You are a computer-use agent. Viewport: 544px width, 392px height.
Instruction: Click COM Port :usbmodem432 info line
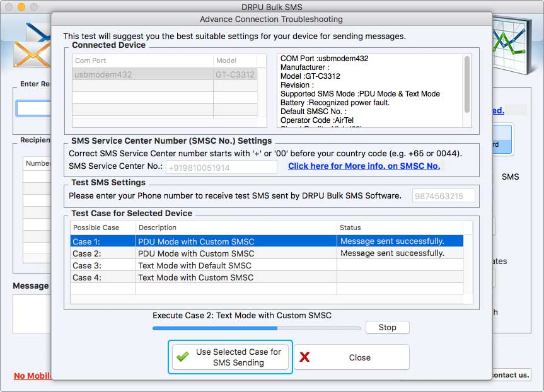tap(325, 58)
